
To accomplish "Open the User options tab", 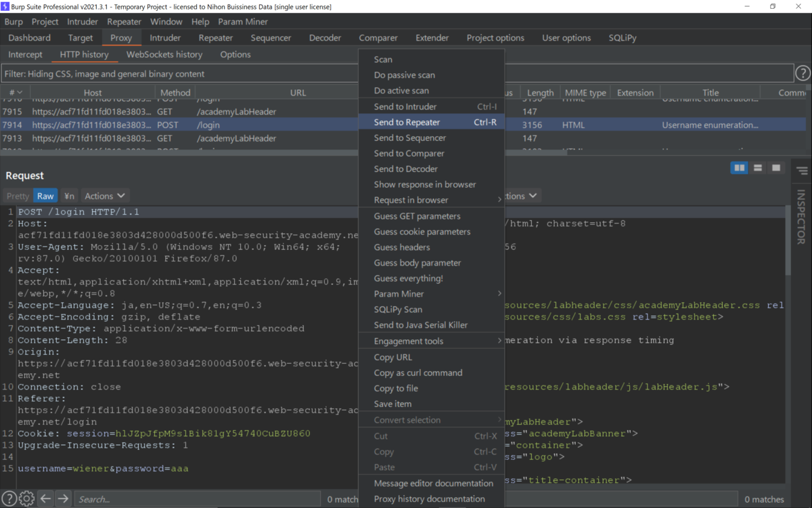I will [566, 38].
